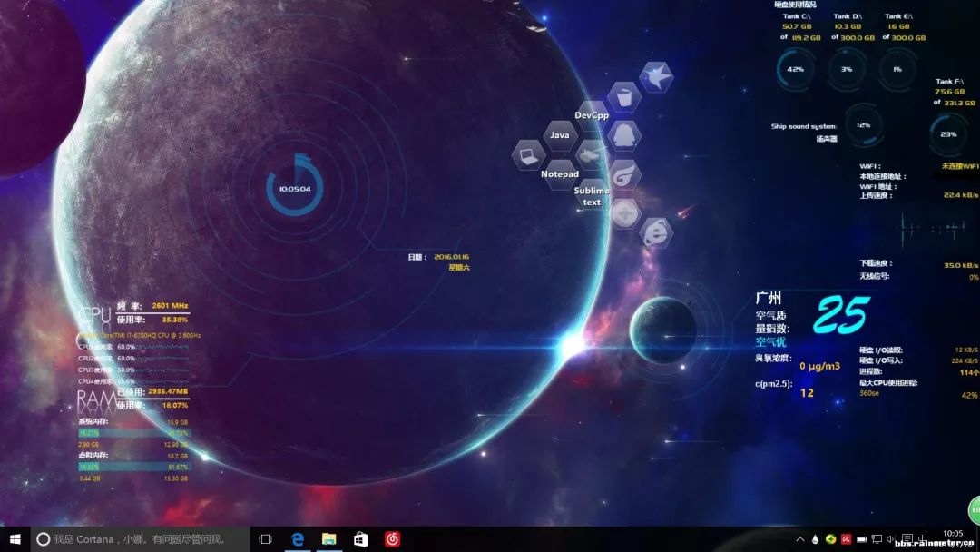Click the Tank E:\ 1% ring gauge
The image size is (980, 552).
pyautogui.click(x=898, y=69)
